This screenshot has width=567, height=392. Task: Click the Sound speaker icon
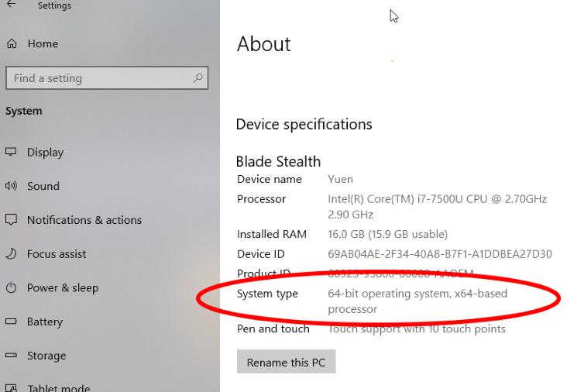(11, 186)
